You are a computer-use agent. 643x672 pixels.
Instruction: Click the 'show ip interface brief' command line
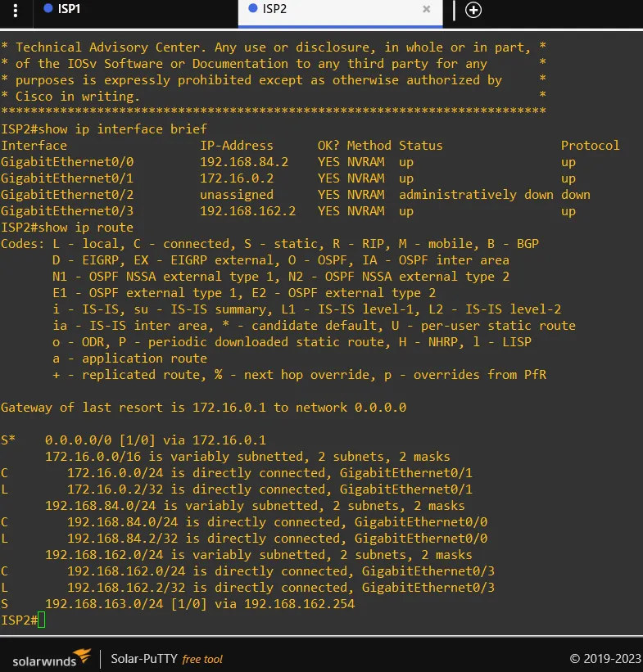tap(104, 129)
